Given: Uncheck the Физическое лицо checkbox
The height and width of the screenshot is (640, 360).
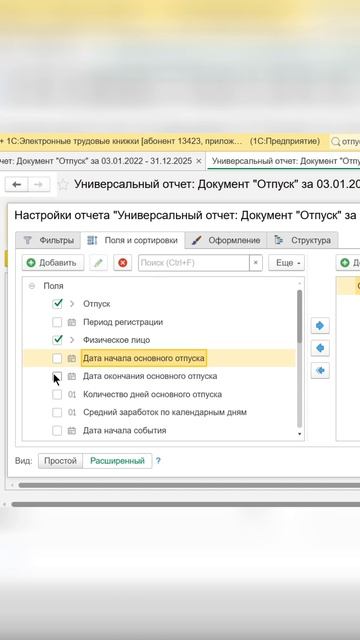Looking at the screenshot, I should [57, 340].
